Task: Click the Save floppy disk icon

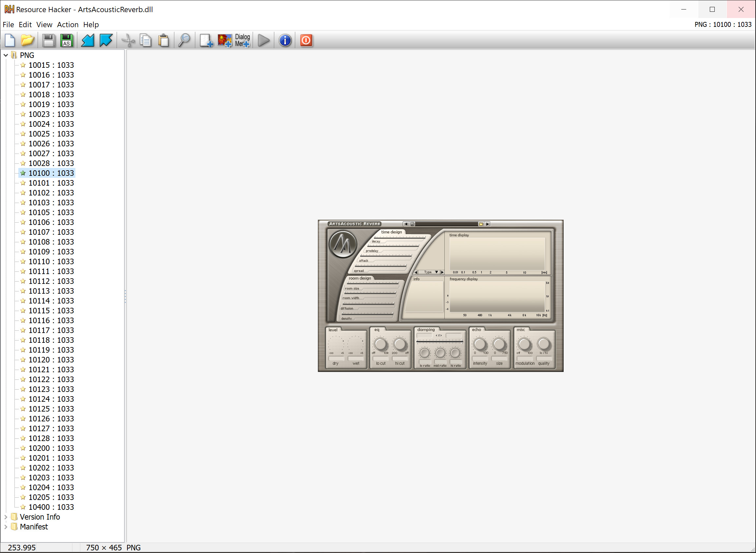Action: [48, 41]
